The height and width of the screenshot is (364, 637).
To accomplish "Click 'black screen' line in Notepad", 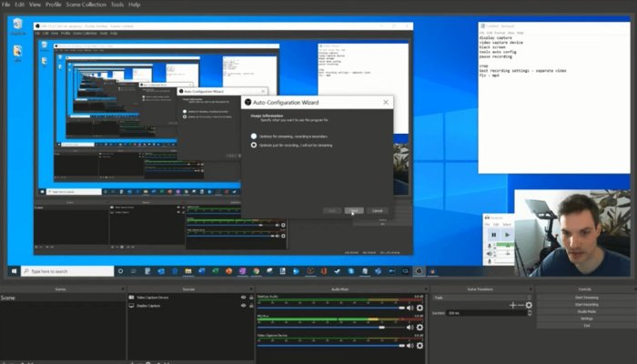I will coord(493,47).
